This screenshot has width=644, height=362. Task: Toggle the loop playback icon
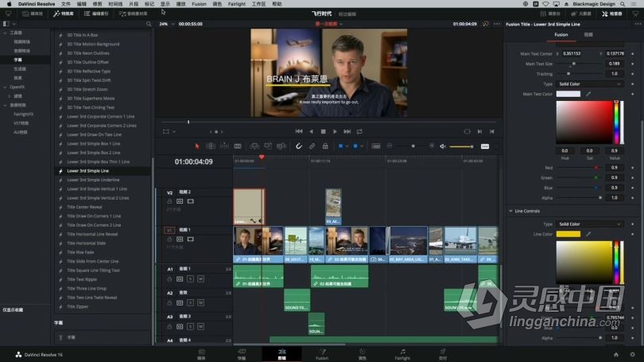coord(359,131)
